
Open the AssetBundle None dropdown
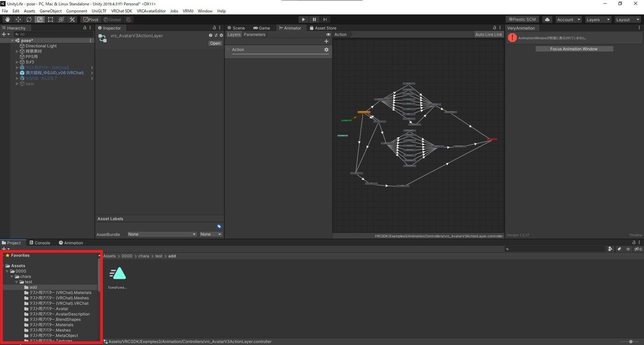(162, 234)
